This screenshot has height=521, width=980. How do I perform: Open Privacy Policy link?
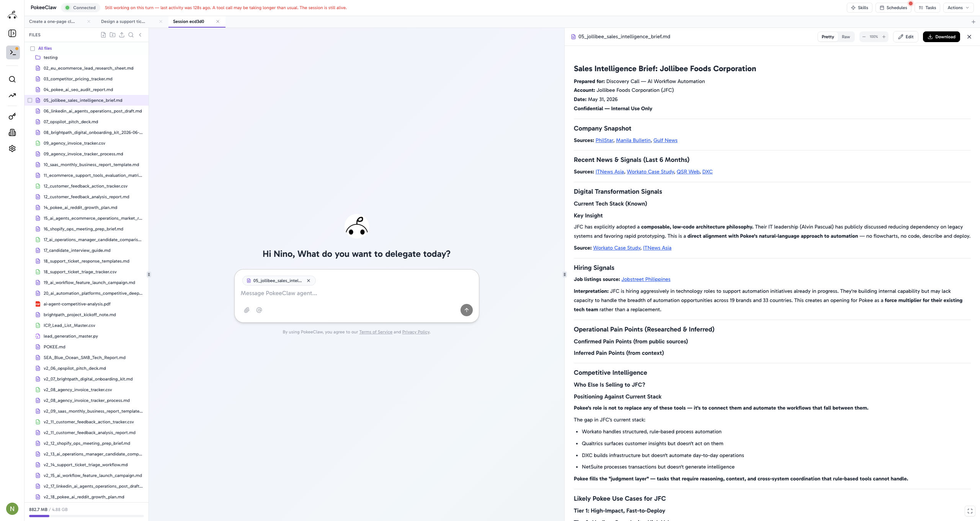click(x=416, y=332)
